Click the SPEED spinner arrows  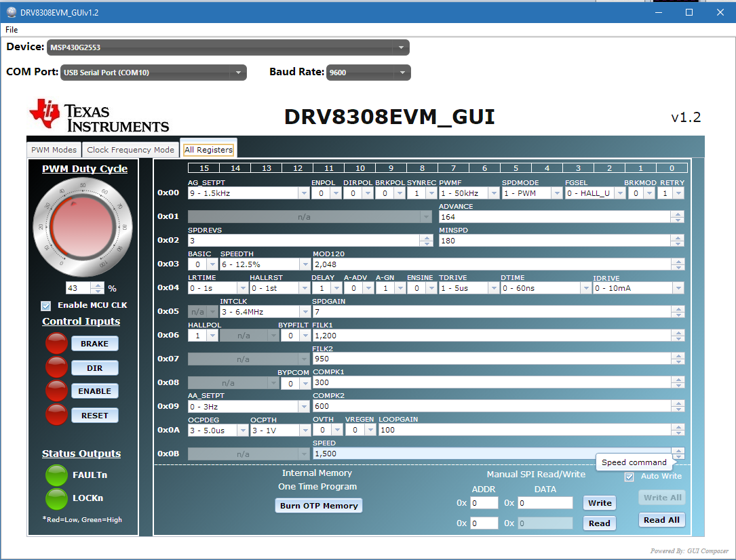(x=678, y=454)
